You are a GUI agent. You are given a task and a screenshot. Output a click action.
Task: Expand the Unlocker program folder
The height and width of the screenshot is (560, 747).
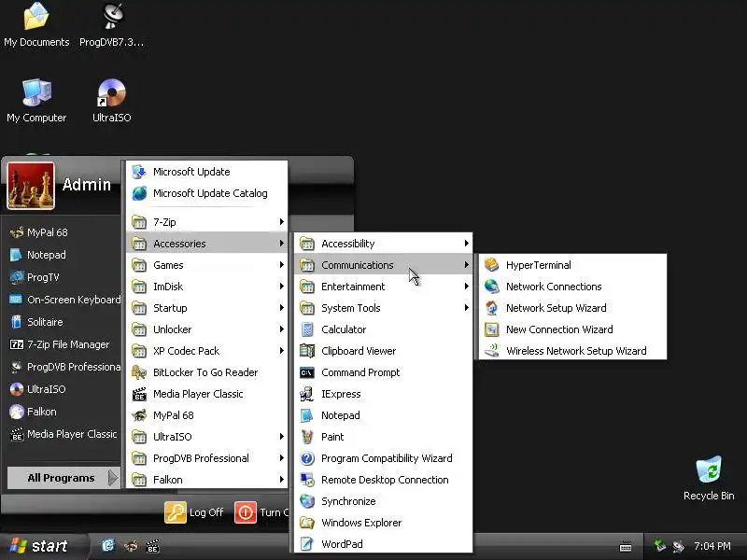pyautogui.click(x=207, y=329)
